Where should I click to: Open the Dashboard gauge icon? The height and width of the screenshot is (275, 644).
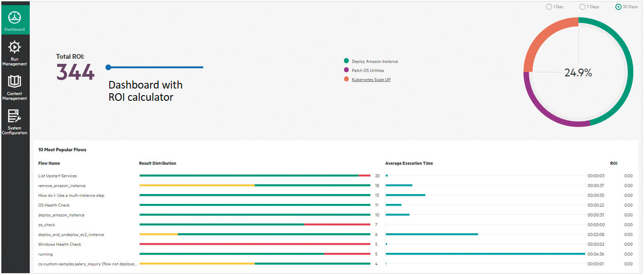click(15, 17)
